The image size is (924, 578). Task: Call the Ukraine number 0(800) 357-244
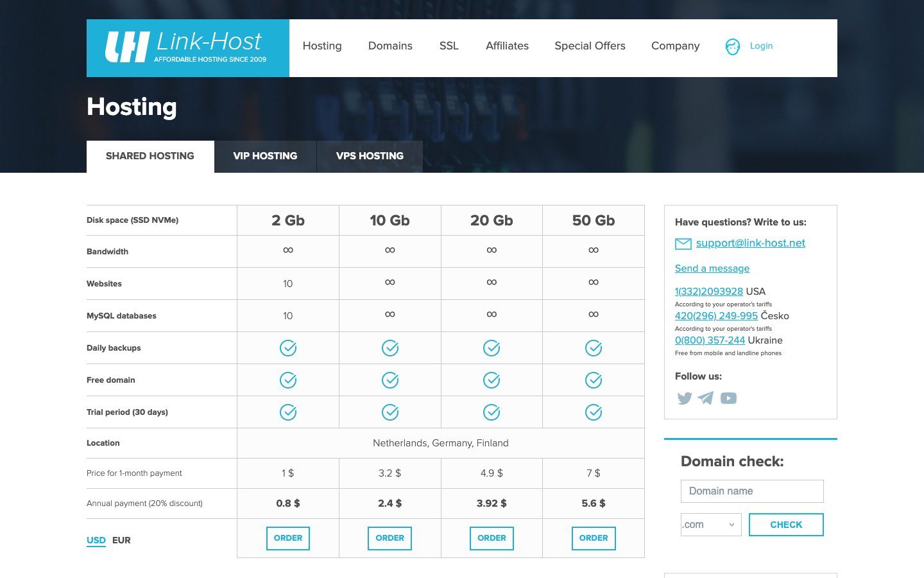(x=710, y=340)
